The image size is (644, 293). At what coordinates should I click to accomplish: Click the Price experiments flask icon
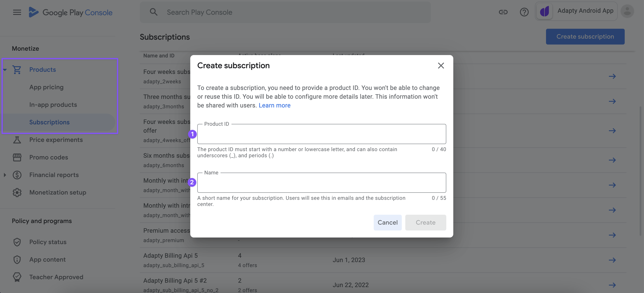tap(17, 140)
